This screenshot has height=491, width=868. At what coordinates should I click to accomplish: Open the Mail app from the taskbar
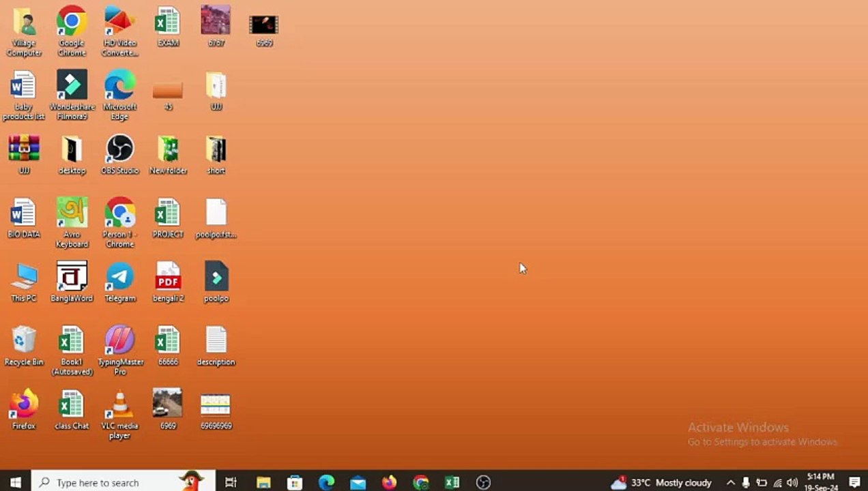(358, 482)
